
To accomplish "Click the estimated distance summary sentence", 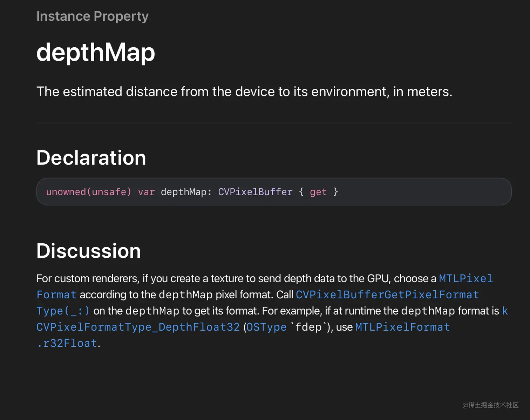I will tap(244, 92).
